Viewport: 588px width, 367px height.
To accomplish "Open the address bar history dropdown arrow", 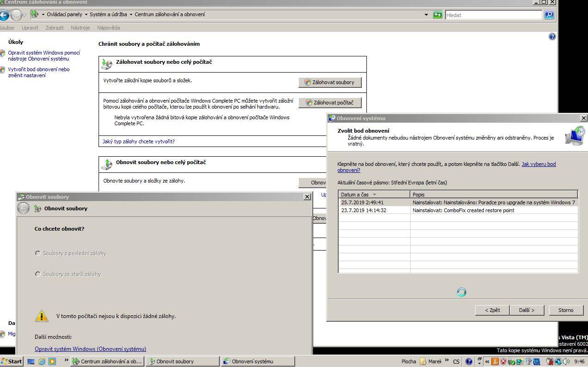I will point(426,15).
